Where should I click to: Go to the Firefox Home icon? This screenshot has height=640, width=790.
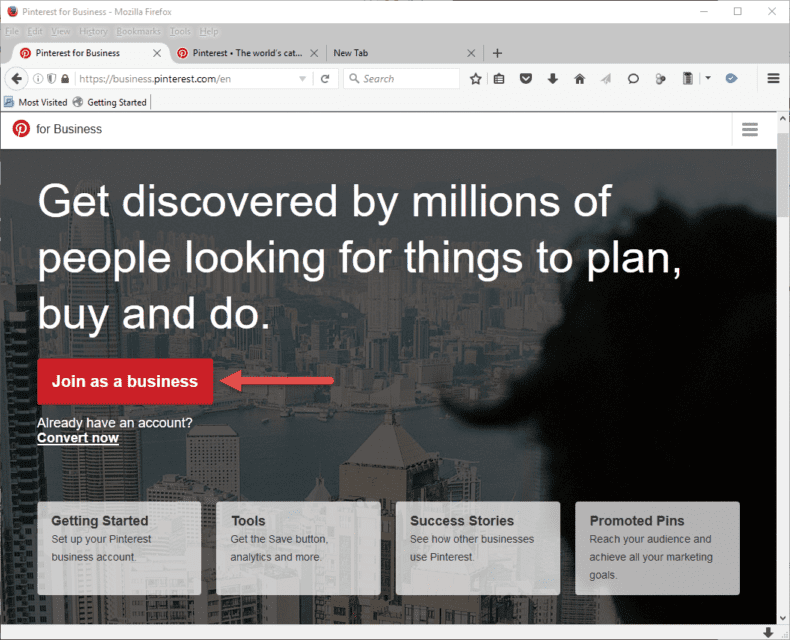click(x=580, y=79)
